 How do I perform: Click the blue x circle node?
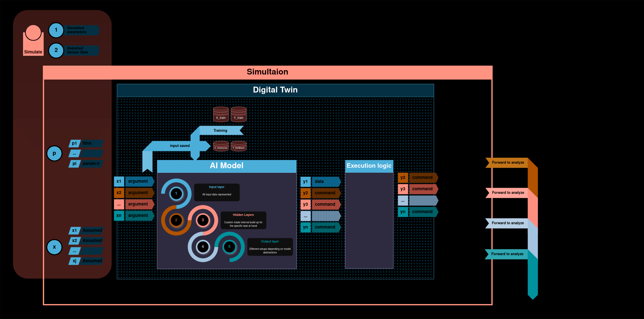(x=54, y=247)
